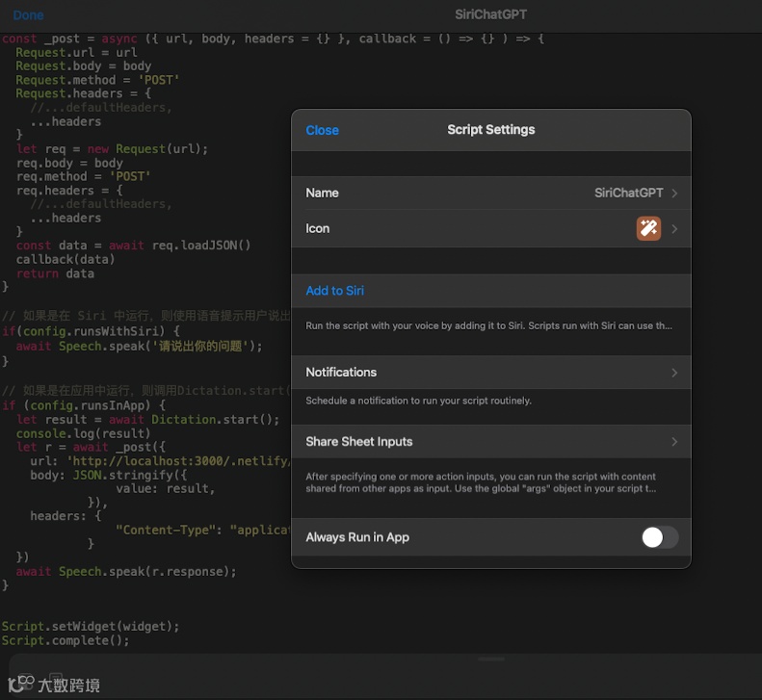
Task: Place cursor on 'console.log(result)' line
Action: (x=83, y=433)
